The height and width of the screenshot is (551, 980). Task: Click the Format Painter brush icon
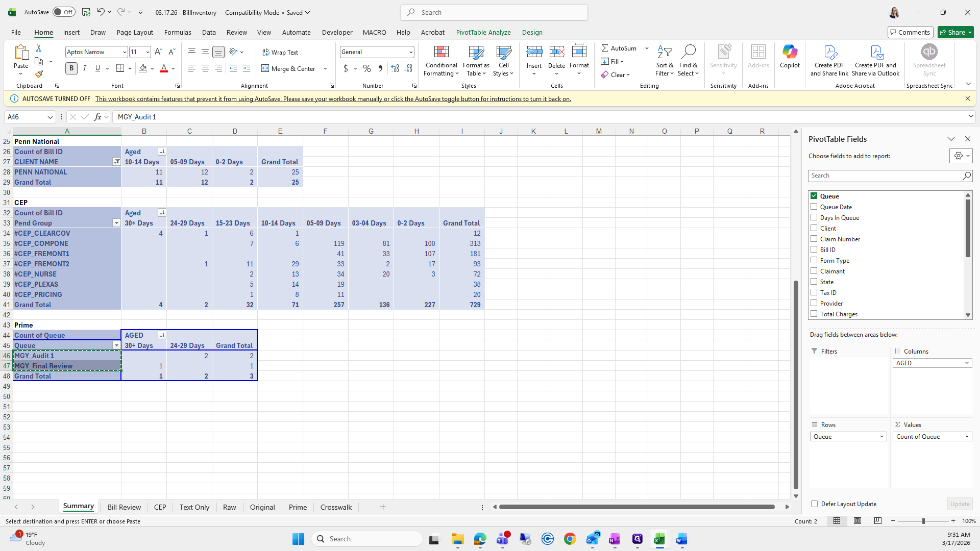coord(39,74)
